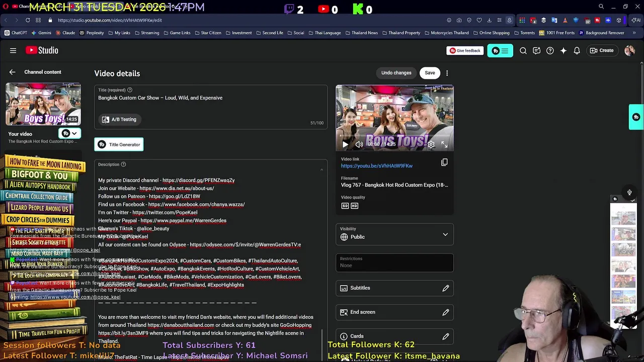Viewport: 644px width, 362px height.
Task: Click the Restrictions None field
Action: click(x=394, y=262)
